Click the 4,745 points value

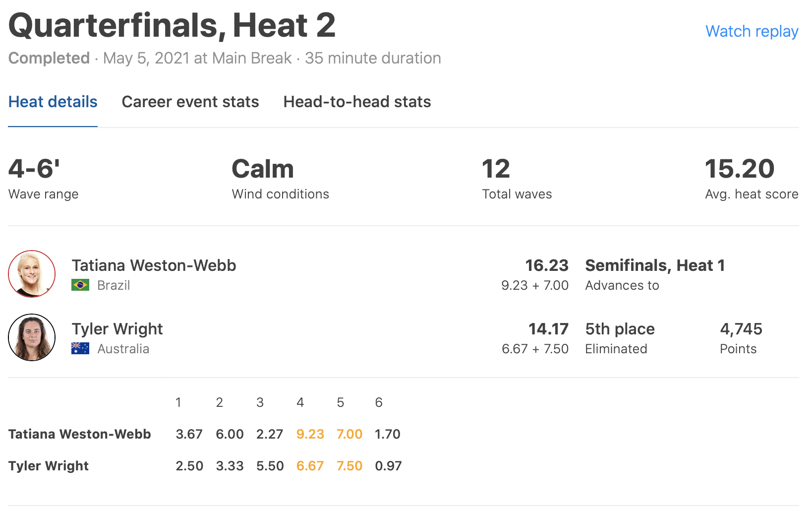(x=741, y=329)
